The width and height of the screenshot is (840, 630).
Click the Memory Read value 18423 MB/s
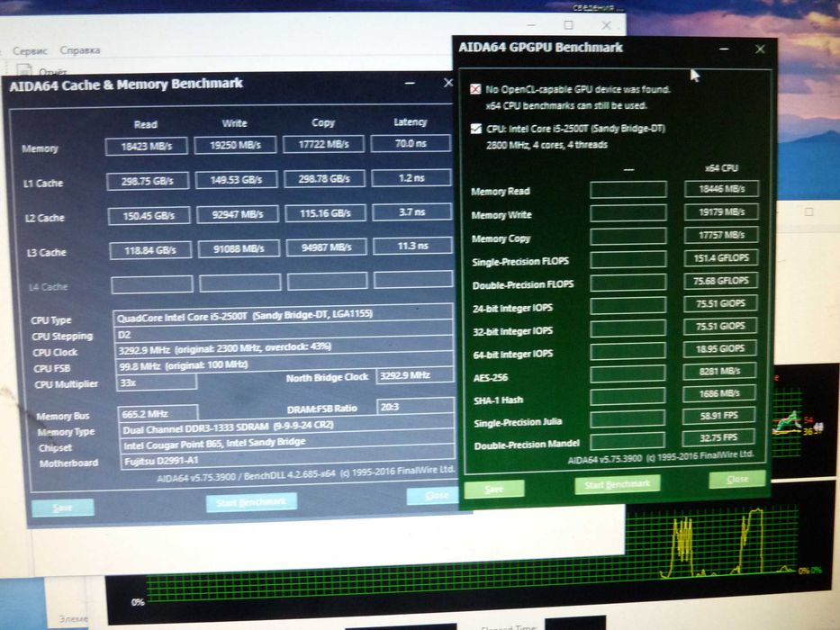(x=146, y=146)
